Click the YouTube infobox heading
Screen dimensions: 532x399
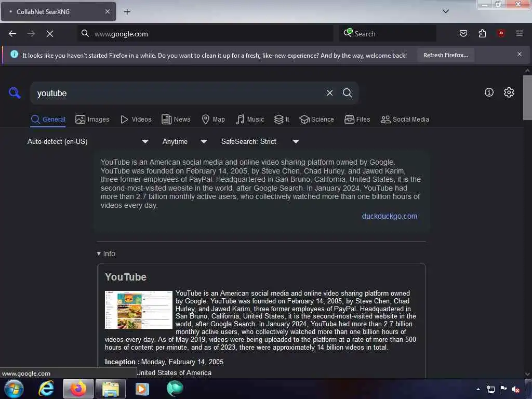click(126, 277)
